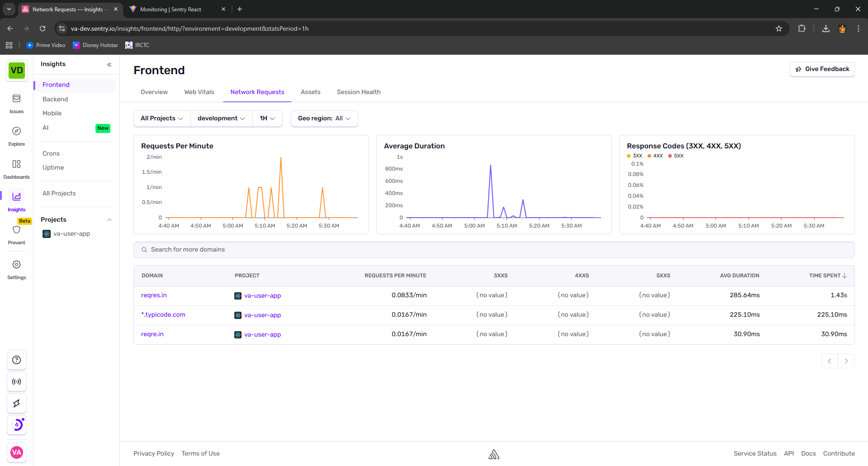
Task: Open the Prevent shield icon
Action: (16, 234)
